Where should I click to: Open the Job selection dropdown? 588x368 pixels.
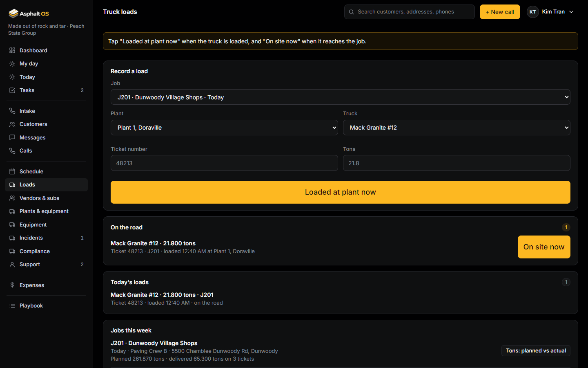click(x=341, y=97)
